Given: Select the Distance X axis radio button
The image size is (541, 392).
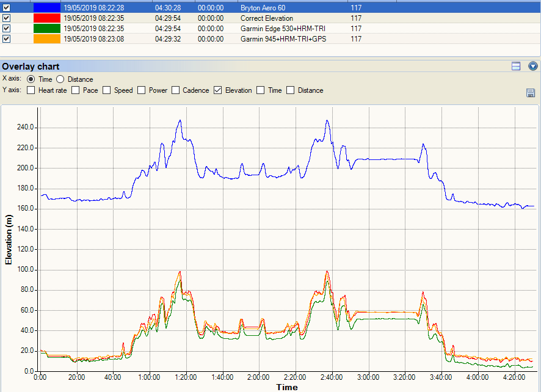Looking at the screenshot, I should [x=60, y=79].
